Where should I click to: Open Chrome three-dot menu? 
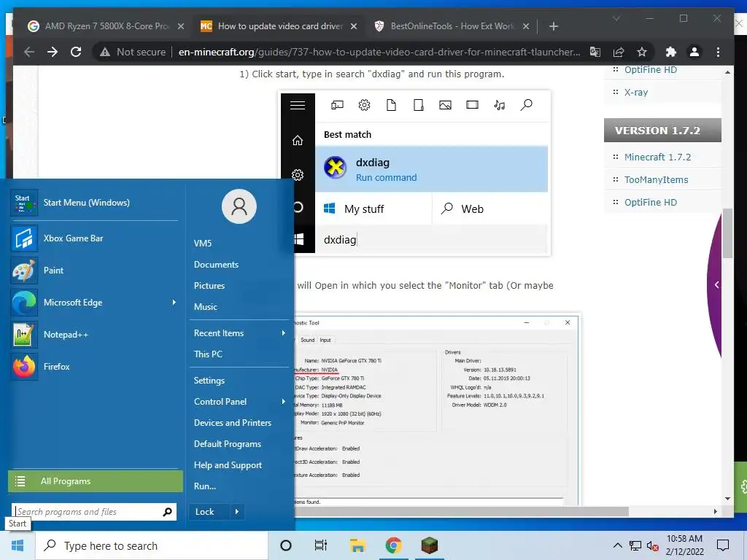[x=718, y=52]
